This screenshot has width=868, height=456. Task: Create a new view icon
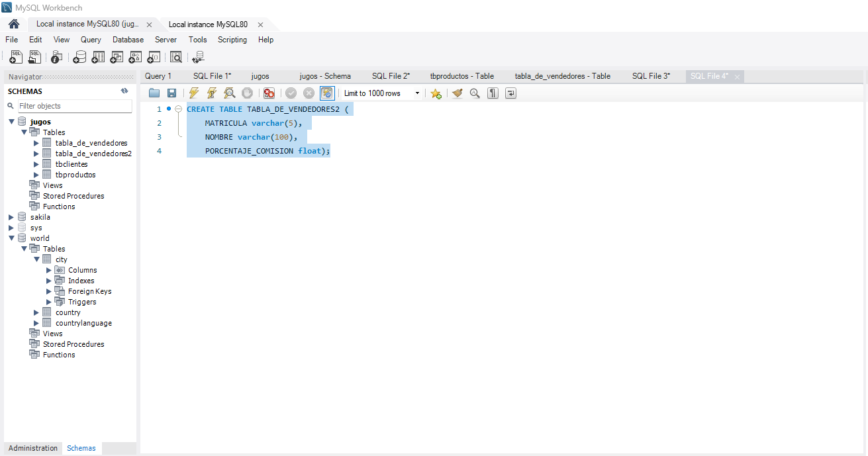tap(117, 57)
